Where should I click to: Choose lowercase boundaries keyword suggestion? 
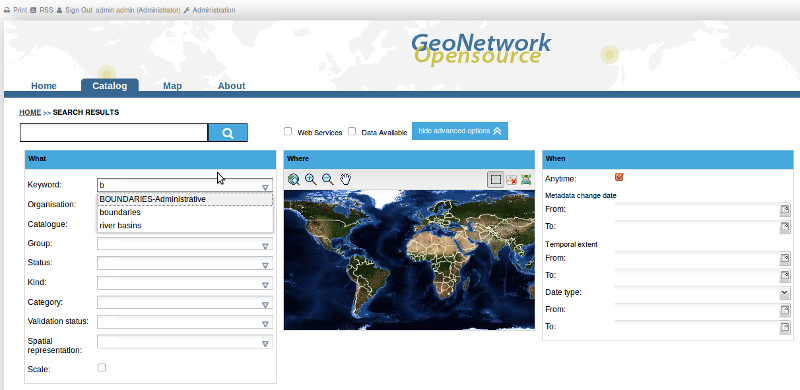coord(185,212)
